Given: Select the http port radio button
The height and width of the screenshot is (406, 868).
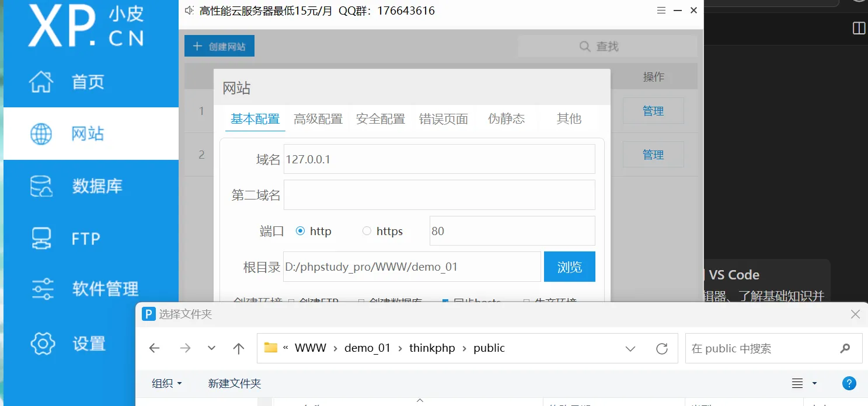Looking at the screenshot, I should pyautogui.click(x=301, y=231).
